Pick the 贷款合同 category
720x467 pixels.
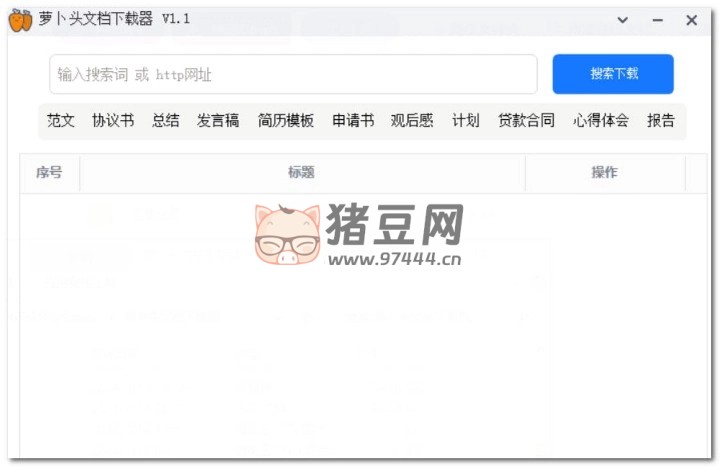[526, 120]
